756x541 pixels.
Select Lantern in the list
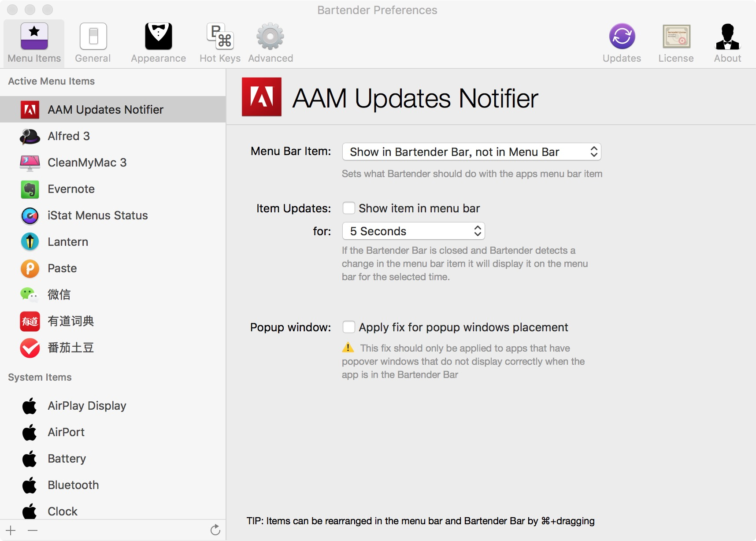tap(113, 242)
